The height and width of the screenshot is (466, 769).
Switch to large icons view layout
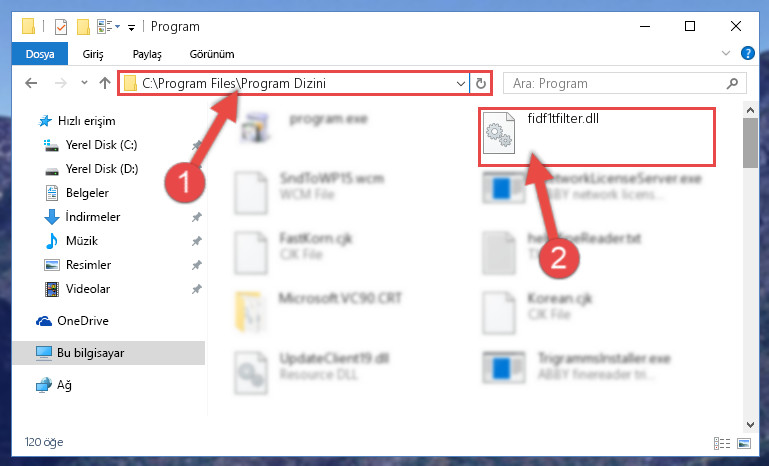744,443
